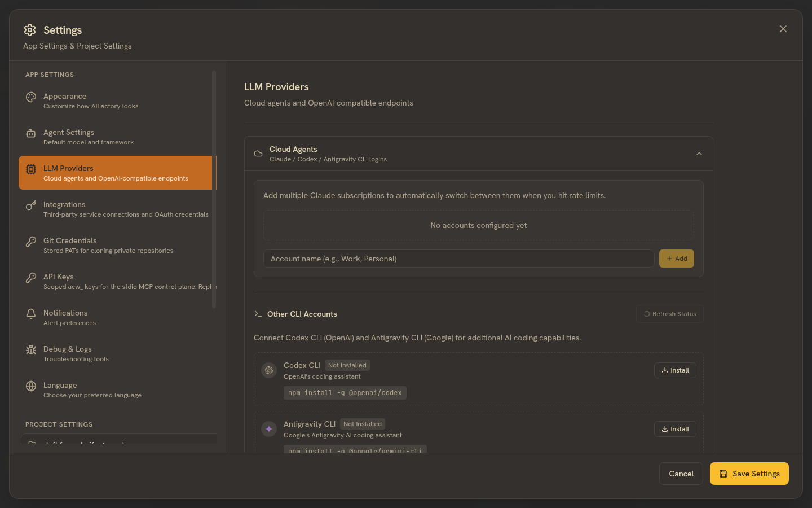
Task: Click Save Settings button
Action: point(749,474)
